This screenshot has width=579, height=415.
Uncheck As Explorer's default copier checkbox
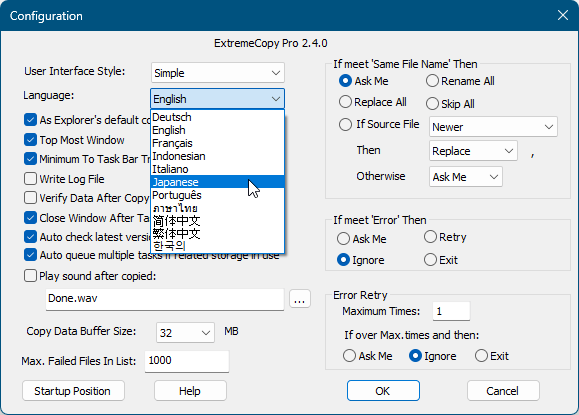(x=30, y=120)
